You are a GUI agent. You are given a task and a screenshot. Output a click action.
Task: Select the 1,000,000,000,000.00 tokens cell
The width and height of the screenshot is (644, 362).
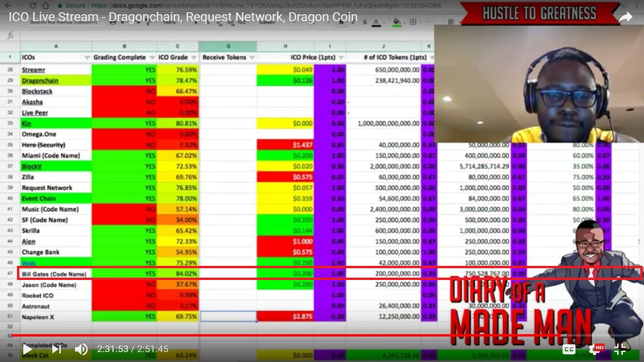pyautogui.click(x=384, y=123)
